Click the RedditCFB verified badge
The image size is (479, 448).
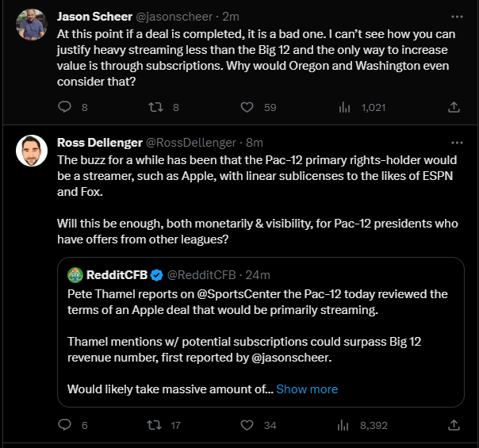tap(157, 275)
